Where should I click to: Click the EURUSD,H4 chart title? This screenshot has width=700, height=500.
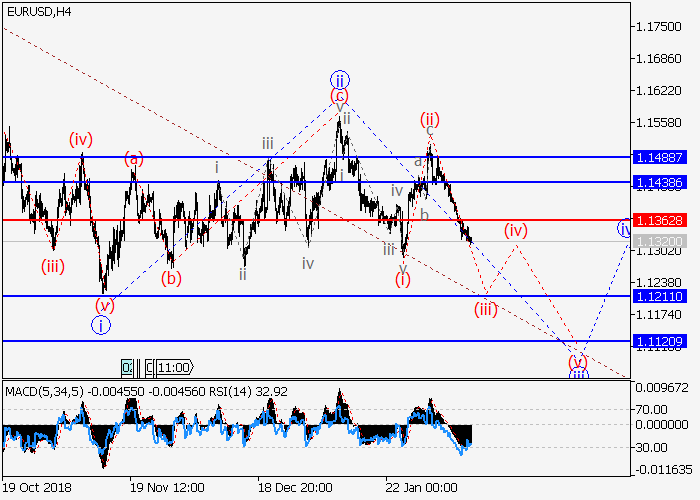pyautogui.click(x=39, y=12)
